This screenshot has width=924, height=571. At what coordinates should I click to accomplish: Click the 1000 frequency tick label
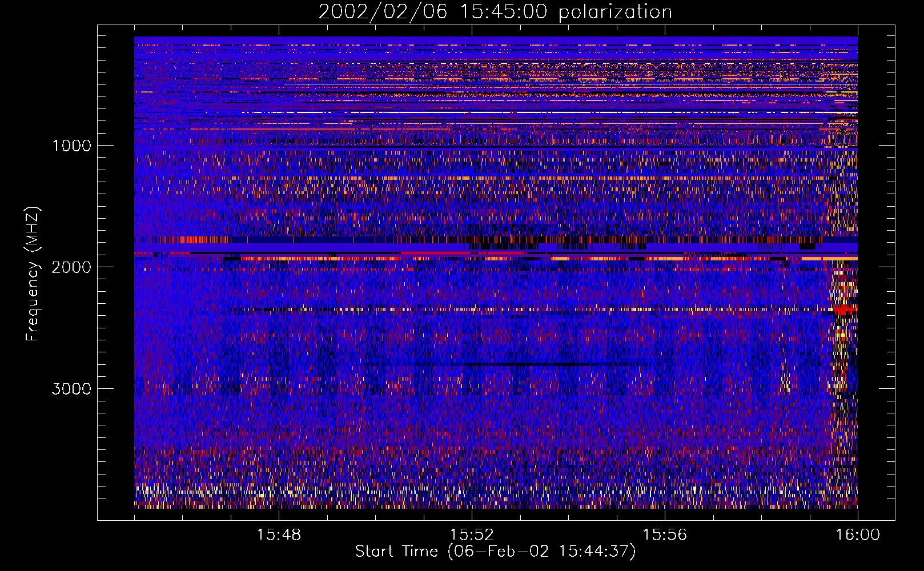pyautogui.click(x=72, y=146)
